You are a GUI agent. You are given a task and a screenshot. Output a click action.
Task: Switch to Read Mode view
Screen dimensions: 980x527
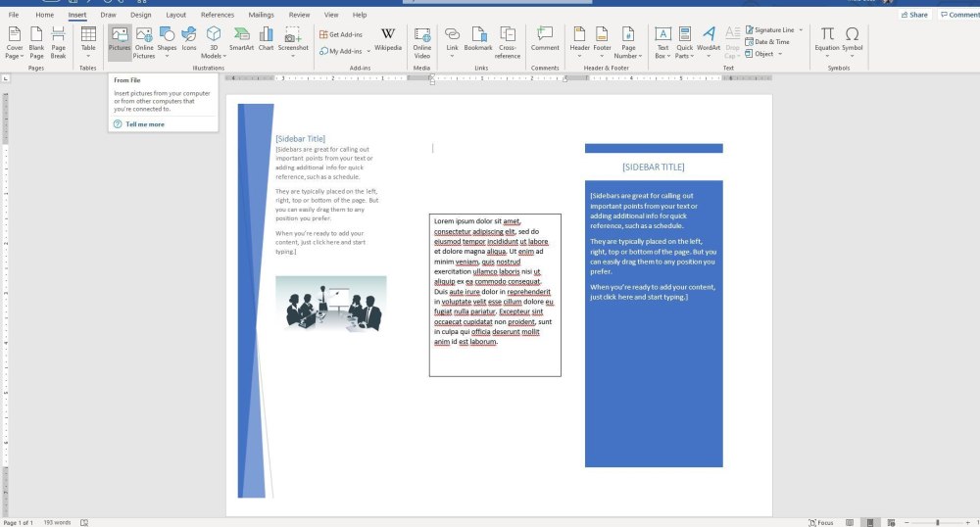pos(850,523)
